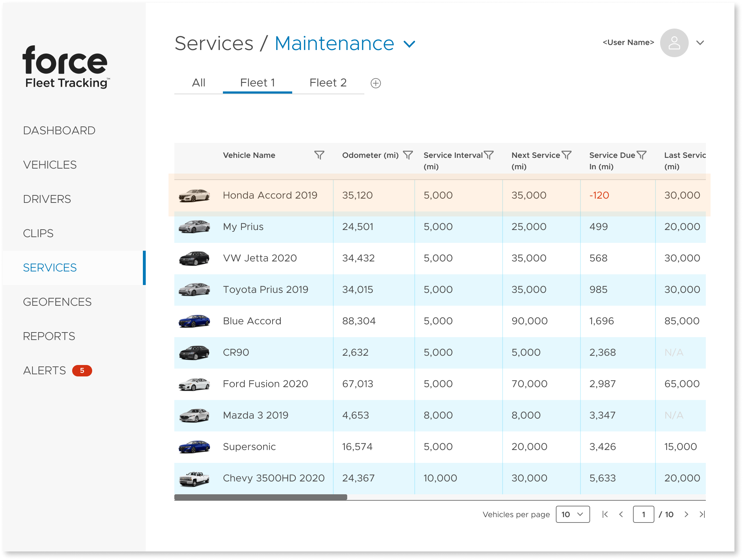Expand the user account menu chevron
Image resolution: width=743 pixels, height=560 pixels.
(700, 43)
